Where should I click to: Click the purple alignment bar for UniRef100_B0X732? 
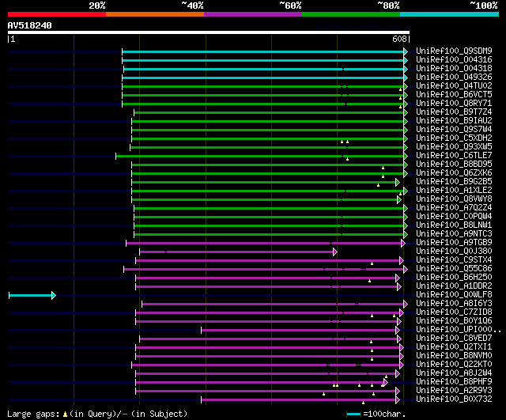pos(299,400)
